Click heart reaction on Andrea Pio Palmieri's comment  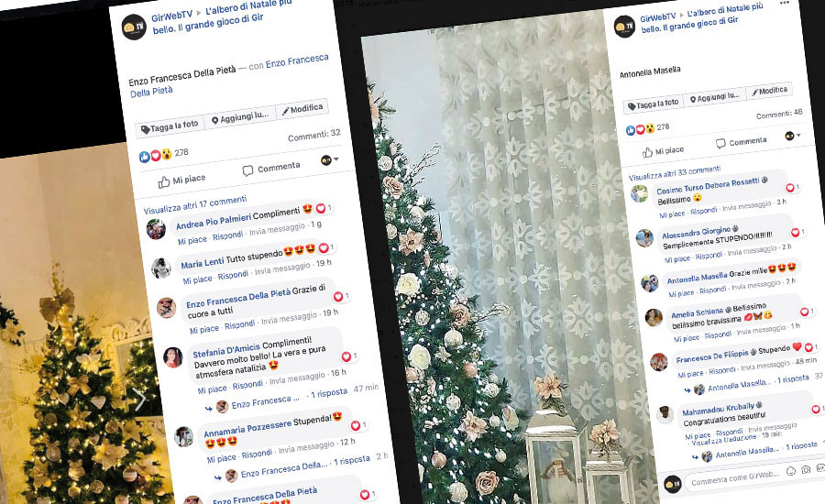[x=321, y=208]
